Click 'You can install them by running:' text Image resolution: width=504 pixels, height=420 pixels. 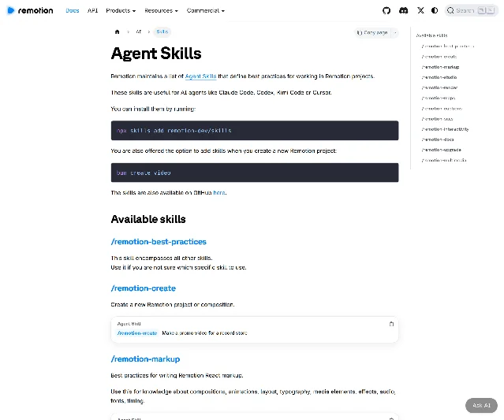153,110
